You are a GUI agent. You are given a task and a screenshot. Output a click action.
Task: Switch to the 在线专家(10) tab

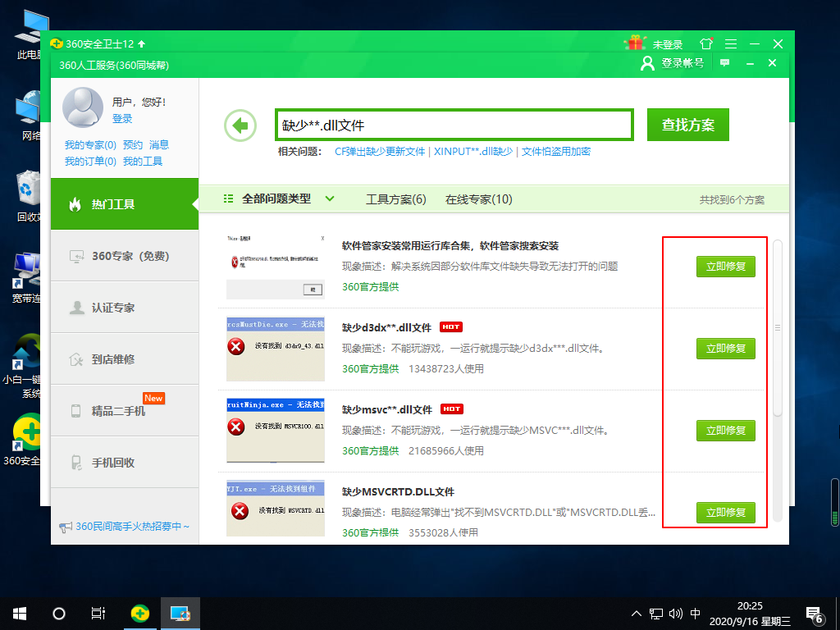tap(478, 199)
